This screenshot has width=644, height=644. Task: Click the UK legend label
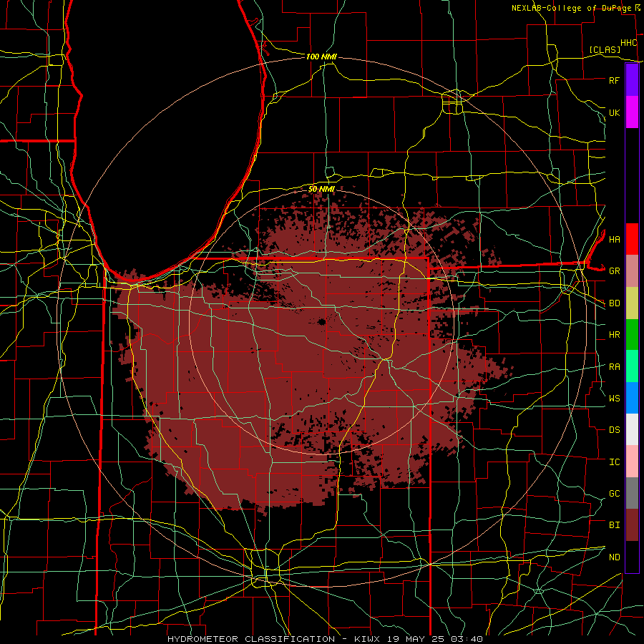point(614,112)
